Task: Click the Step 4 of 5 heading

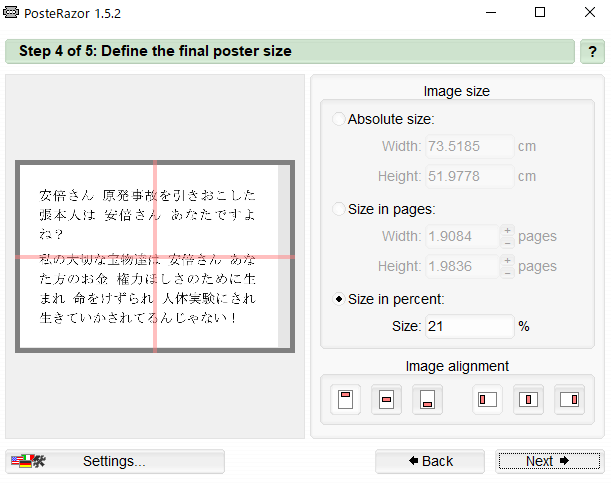Action: tap(155, 51)
